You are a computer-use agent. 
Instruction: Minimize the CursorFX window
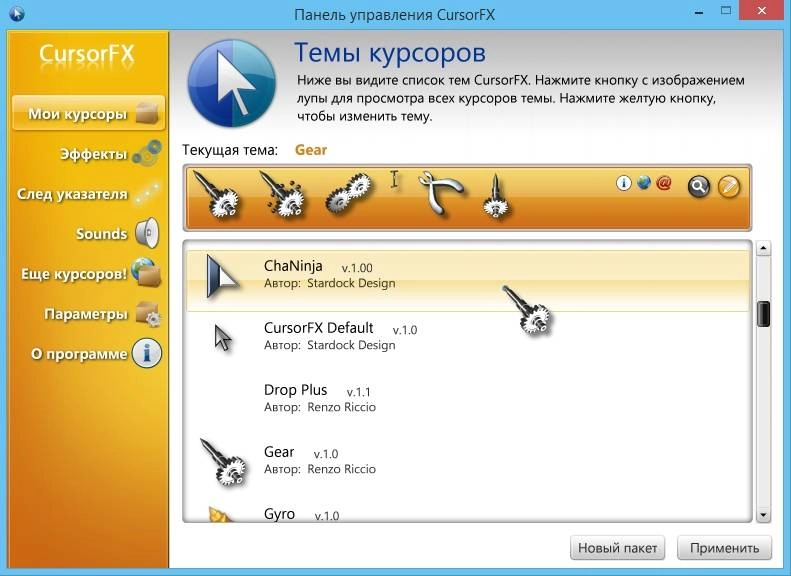tap(699, 12)
